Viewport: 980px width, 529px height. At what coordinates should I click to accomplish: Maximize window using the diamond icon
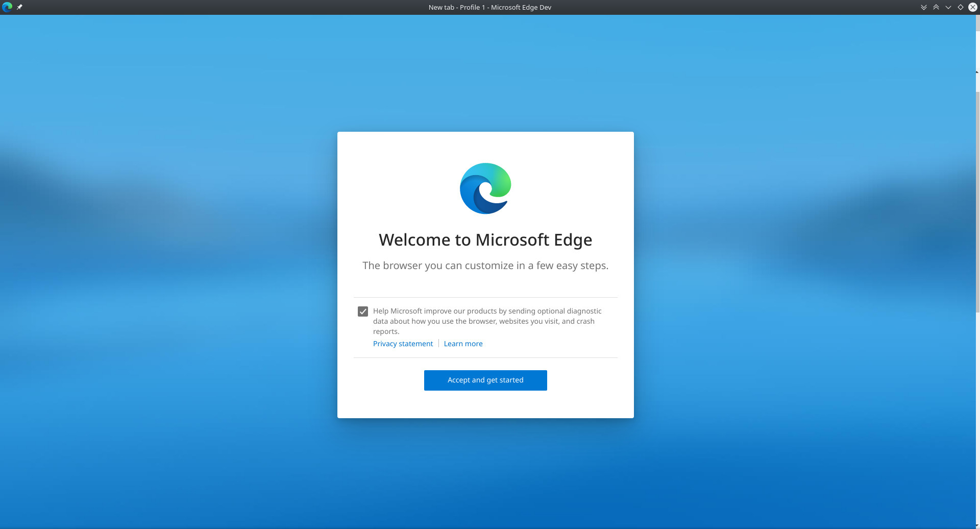pyautogui.click(x=961, y=7)
